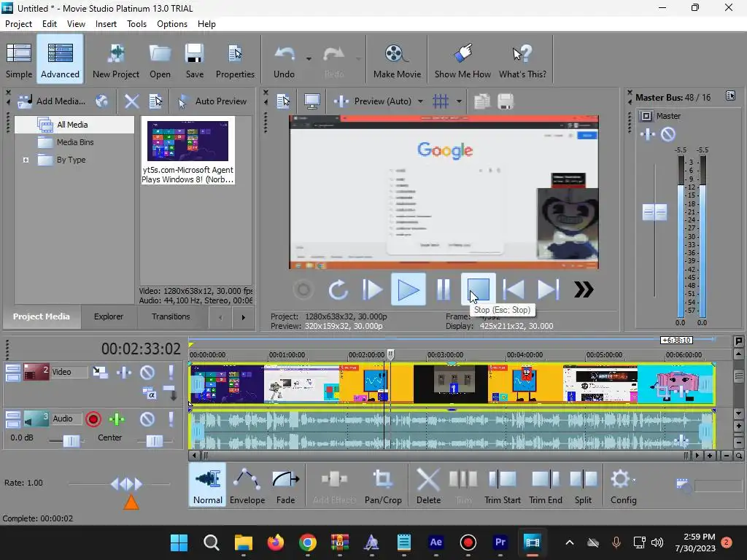The width and height of the screenshot is (747, 560).
Task: Switch to Advanced mode
Action: pos(60,60)
